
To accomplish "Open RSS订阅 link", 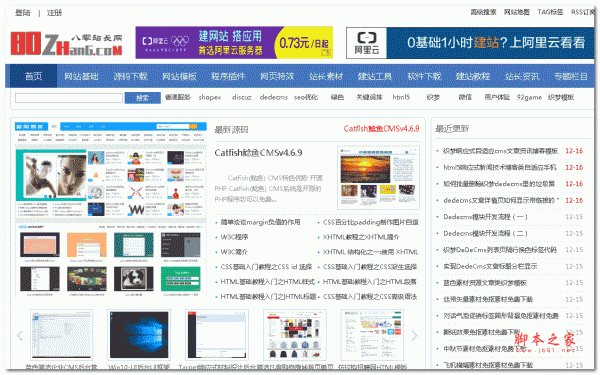I will click(x=583, y=12).
